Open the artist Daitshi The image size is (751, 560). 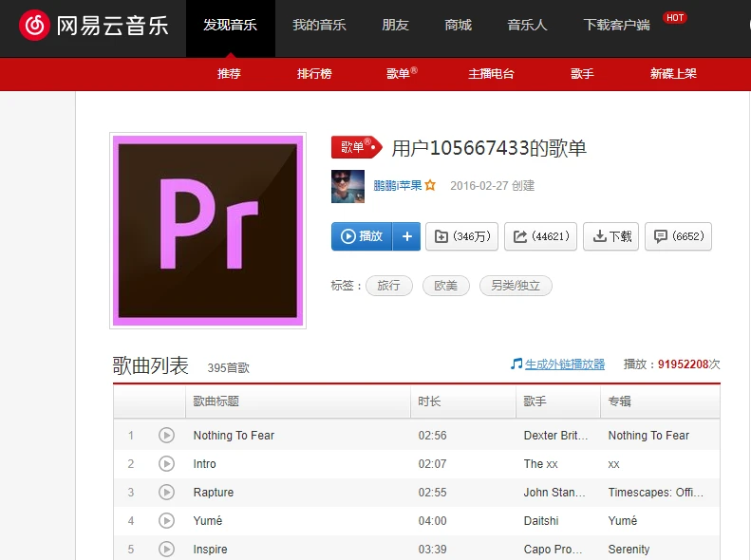[x=541, y=521]
